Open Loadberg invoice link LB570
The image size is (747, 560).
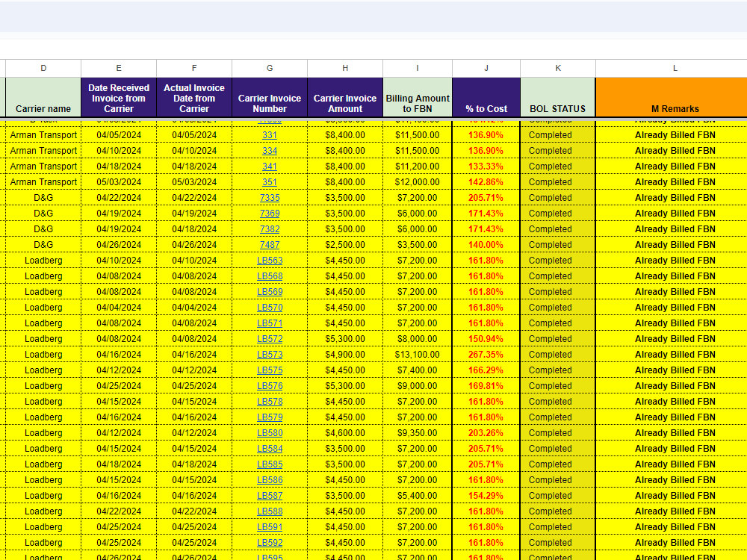pos(270,308)
